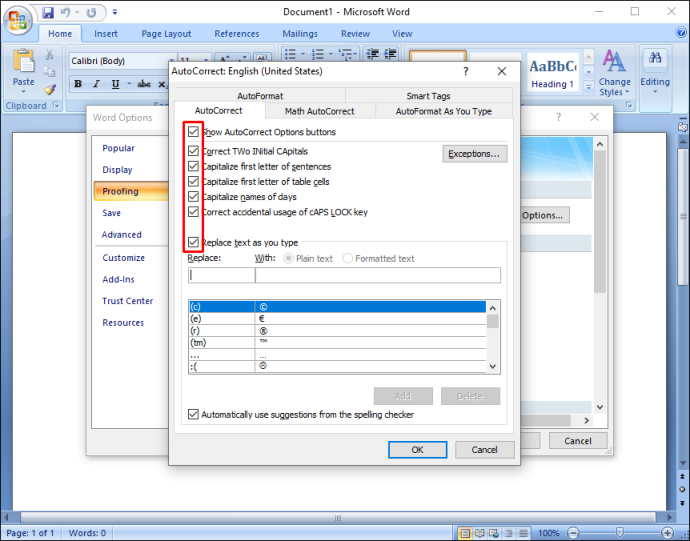Screen dimensions: 690x541
Task: Click Cancel in the Word Options window
Action: [578, 441]
